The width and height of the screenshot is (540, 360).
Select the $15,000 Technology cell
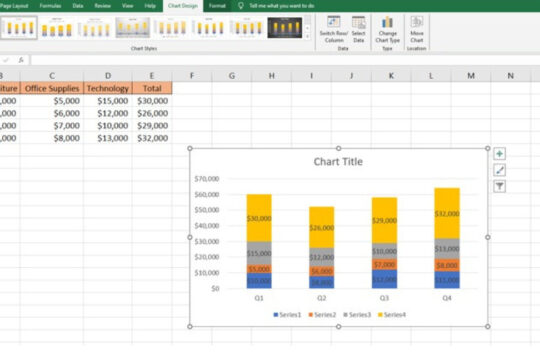tap(108, 101)
